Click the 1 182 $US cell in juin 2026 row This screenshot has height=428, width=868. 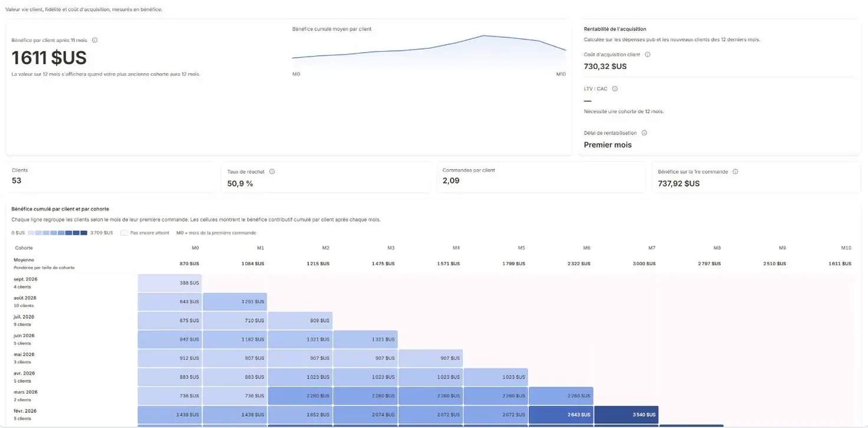coord(235,340)
